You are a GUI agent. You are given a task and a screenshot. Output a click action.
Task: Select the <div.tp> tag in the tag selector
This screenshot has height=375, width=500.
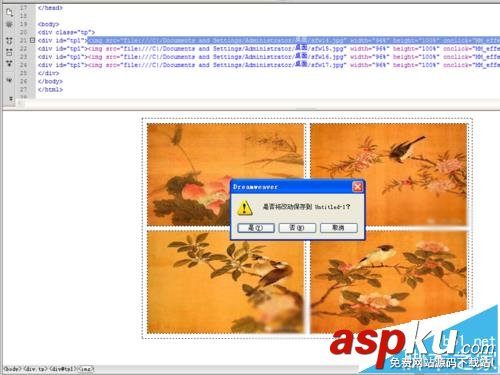tap(35, 369)
